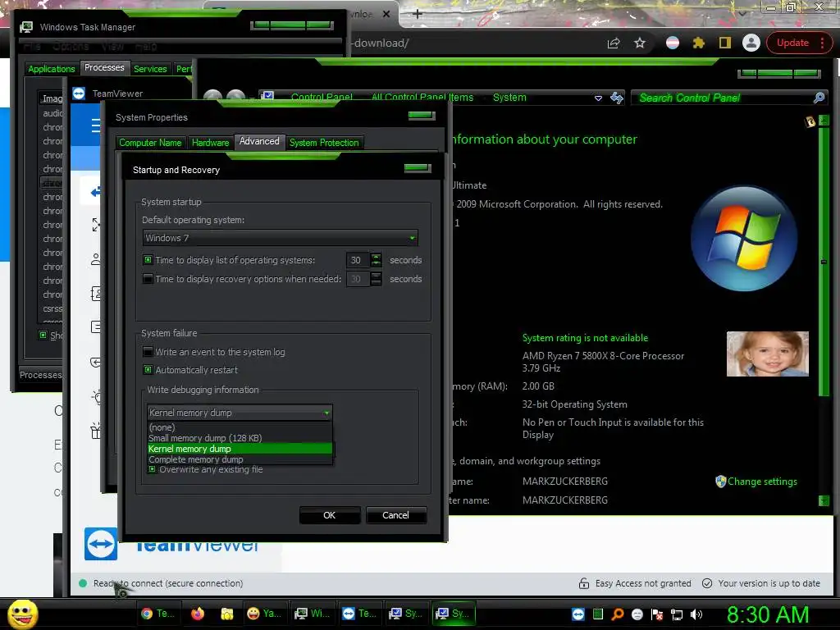Viewport: 840px width, 630px height.
Task: Open file explorer folder taskbar icon
Action: coord(226,614)
